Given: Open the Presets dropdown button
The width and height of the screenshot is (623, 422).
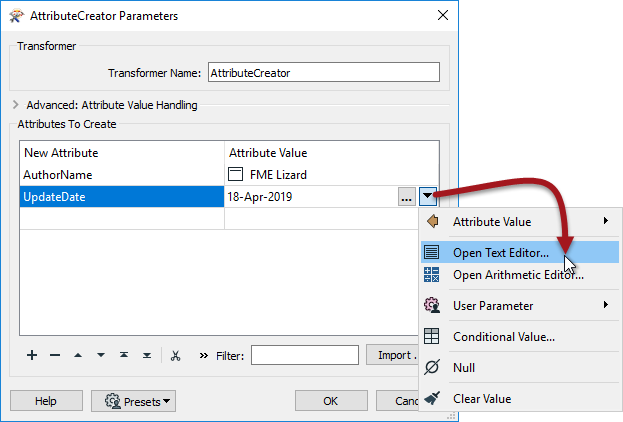Looking at the screenshot, I should 134,401.
